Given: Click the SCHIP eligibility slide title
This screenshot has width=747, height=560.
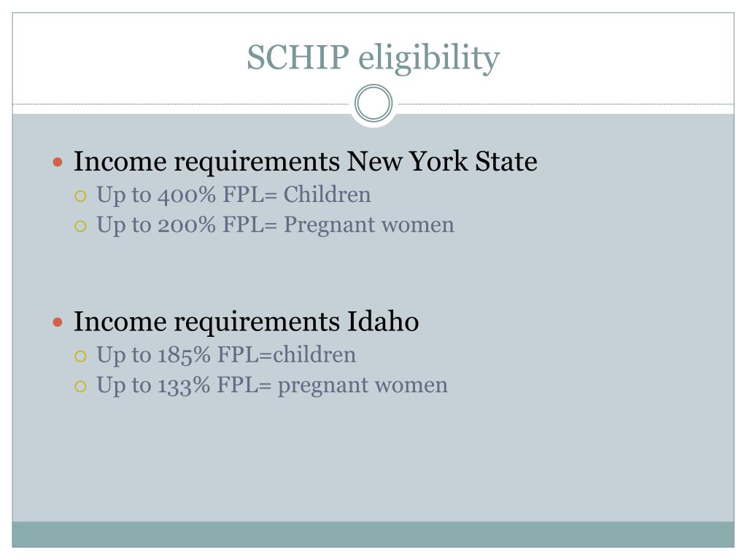Looking at the screenshot, I should (373, 58).
